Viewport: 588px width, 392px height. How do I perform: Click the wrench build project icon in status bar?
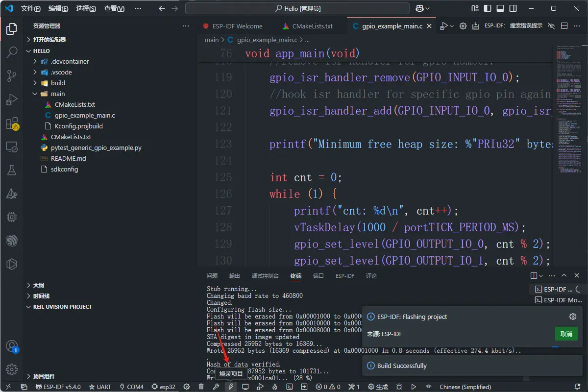point(216,387)
